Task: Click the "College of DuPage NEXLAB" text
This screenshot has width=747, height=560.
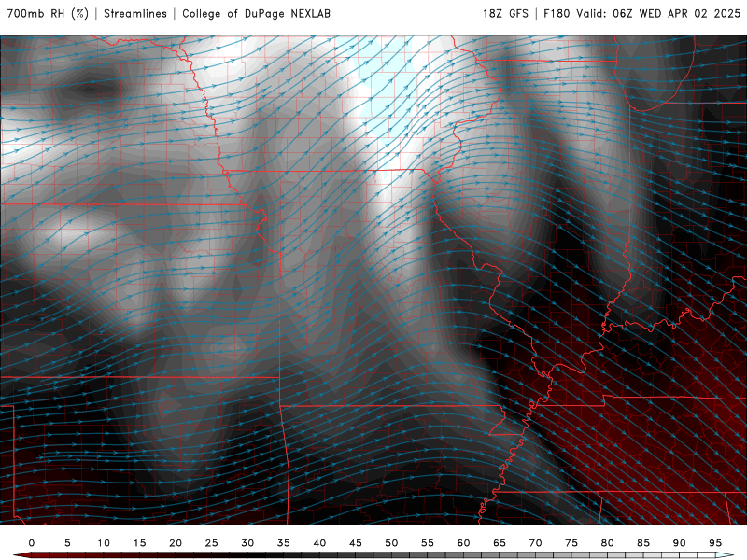Action: 256,14
